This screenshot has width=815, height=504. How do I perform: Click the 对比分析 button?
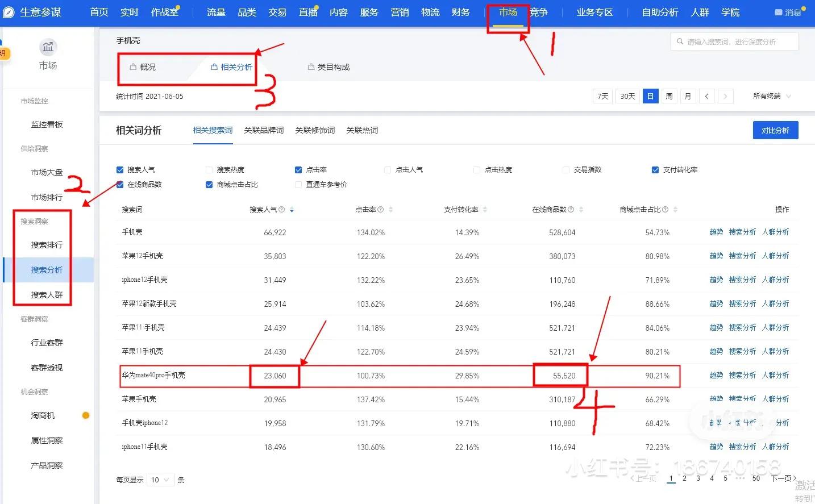point(775,130)
